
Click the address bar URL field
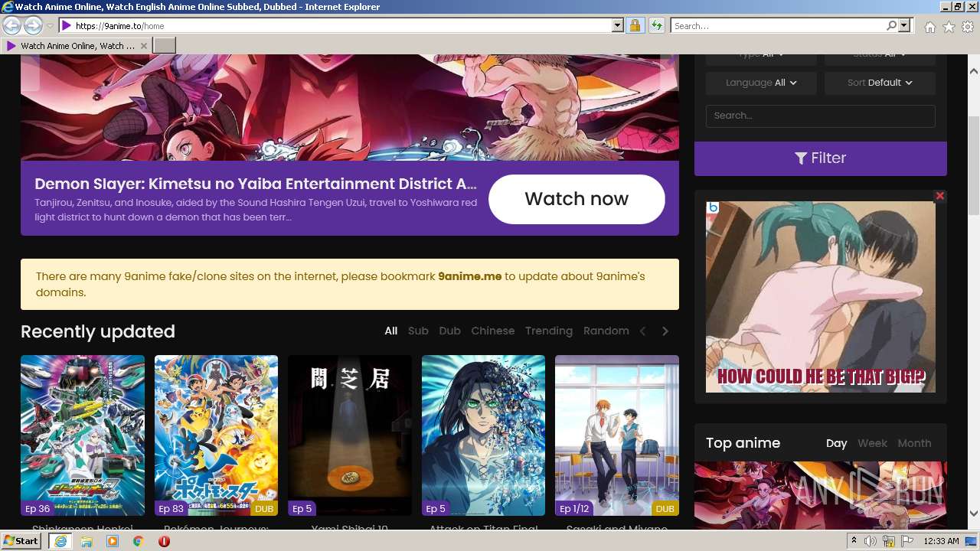341,25
